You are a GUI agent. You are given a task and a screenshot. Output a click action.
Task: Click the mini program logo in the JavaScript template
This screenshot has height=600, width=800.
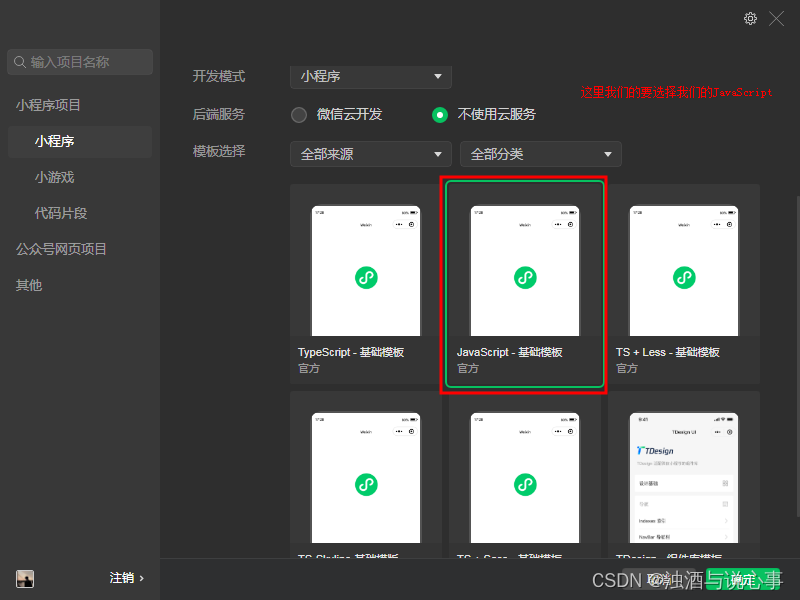click(525, 278)
